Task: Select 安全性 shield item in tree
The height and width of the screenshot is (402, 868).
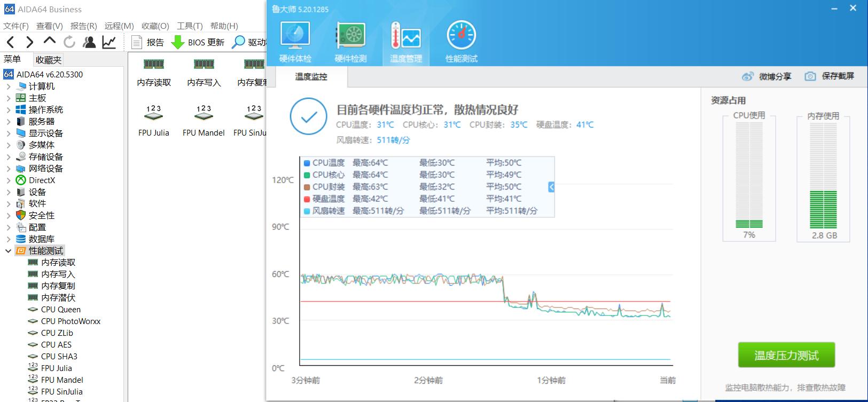Action: tap(35, 215)
